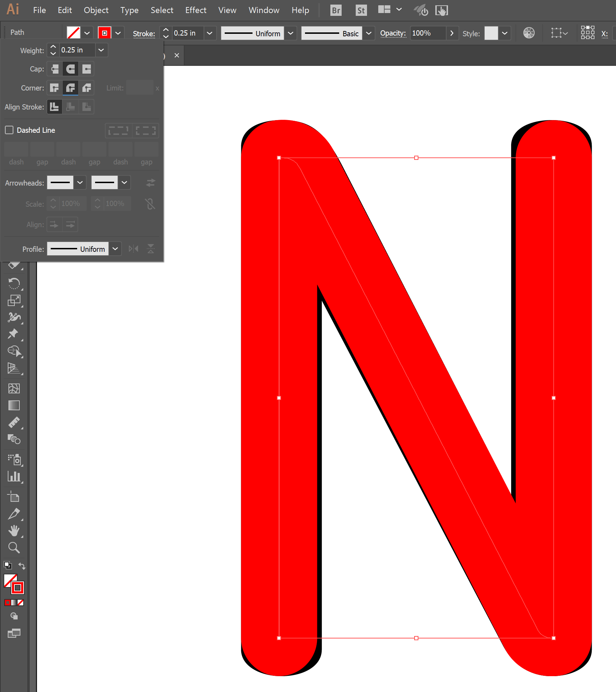Viewport: 616px width, 692px height.
Task: Select the Column Graph tool
Action: tap(14, 476)
